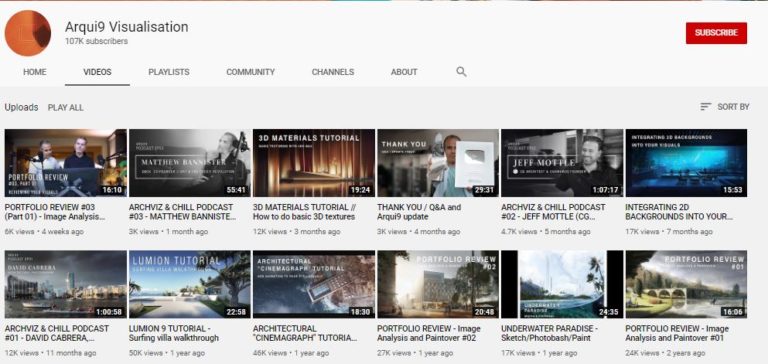768x364 pixels.
Task: Open Jeff Mottle podcast thumbnail
Action: point(562,163)
